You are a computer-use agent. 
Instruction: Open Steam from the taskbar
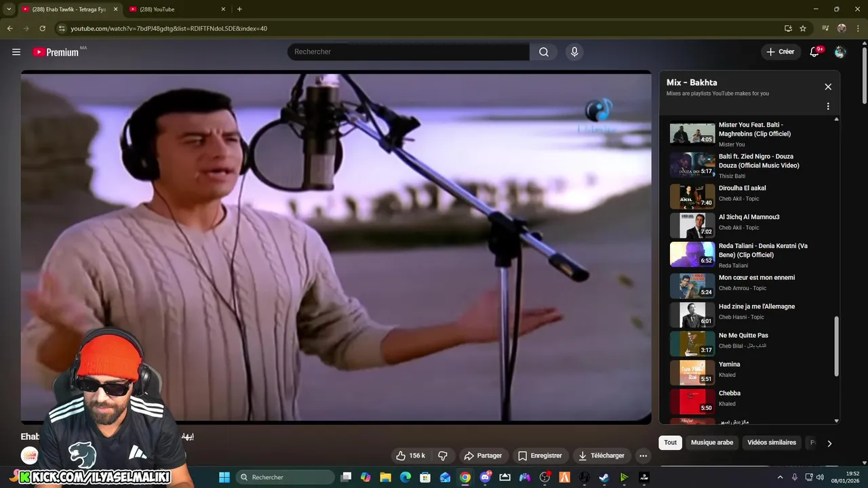tap(604, 477)
